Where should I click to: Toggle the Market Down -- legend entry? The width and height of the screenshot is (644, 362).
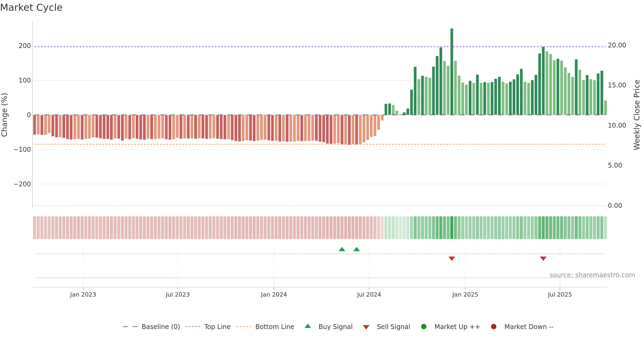click(522, 327)
